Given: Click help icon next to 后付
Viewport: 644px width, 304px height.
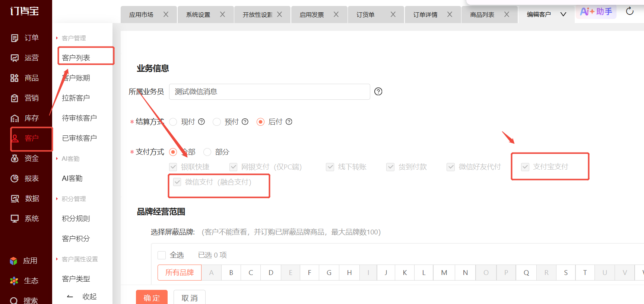Looking at the screenshot, I should [289, 122].
